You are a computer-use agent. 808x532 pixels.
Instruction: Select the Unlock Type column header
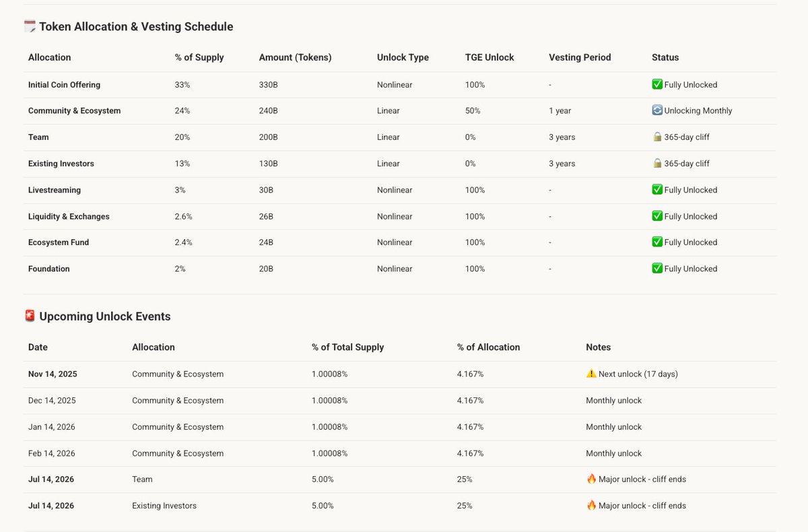403,57
